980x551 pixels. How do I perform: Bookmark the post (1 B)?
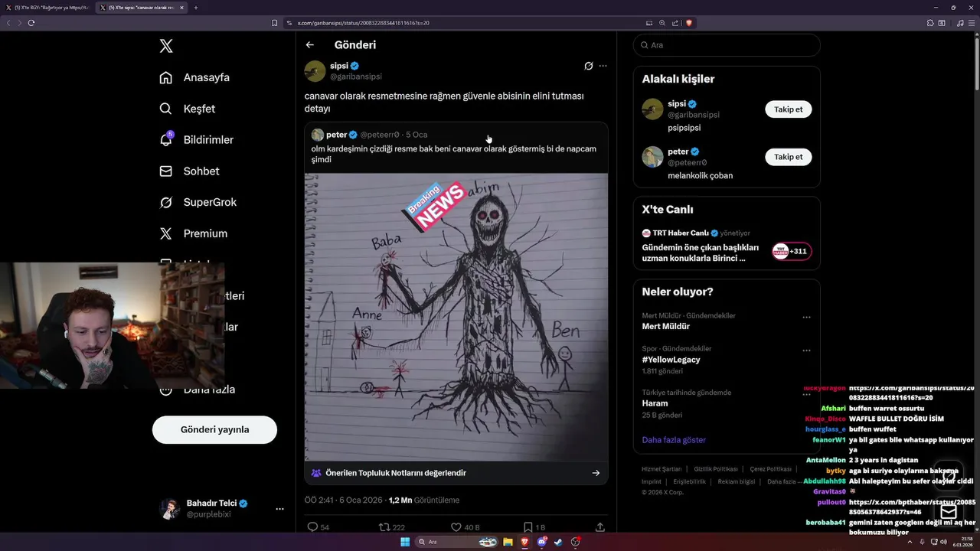click(x=534, y=527)
